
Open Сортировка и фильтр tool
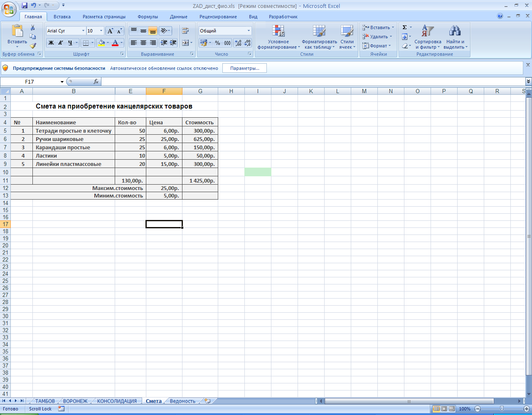[428, 37]
